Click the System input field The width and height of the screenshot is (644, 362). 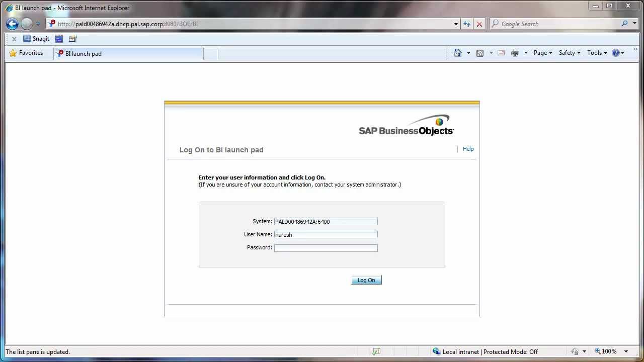coord(326,222)
